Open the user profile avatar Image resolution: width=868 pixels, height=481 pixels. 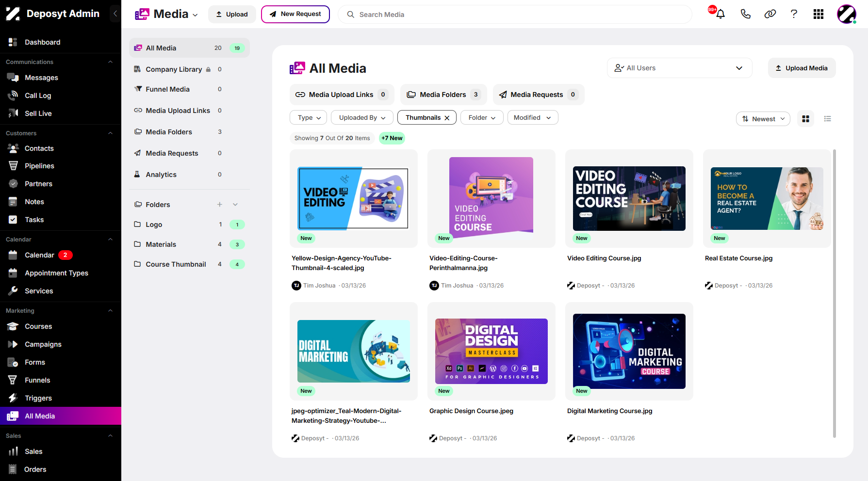[x=847, y=14]
